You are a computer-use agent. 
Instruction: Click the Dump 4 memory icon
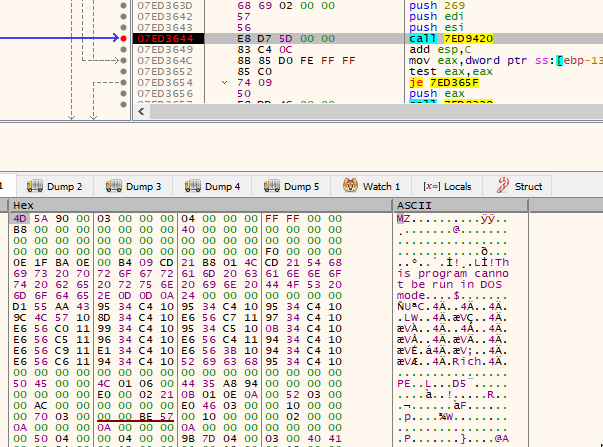click(x=193, y=186)
